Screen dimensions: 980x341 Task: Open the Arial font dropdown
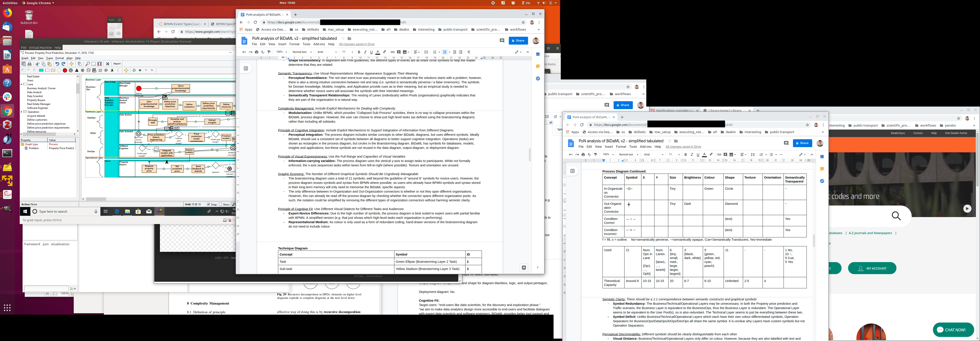point(327,52)
